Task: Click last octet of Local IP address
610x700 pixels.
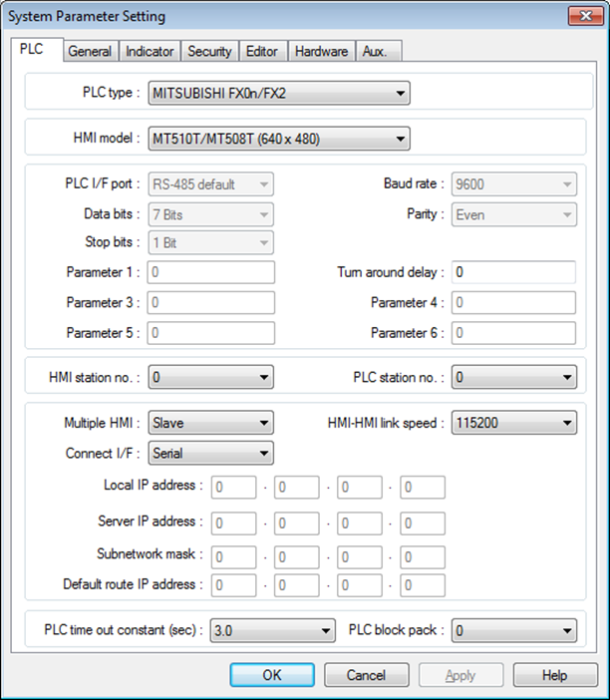Action: pyautogui.click(x=423, y=487)
